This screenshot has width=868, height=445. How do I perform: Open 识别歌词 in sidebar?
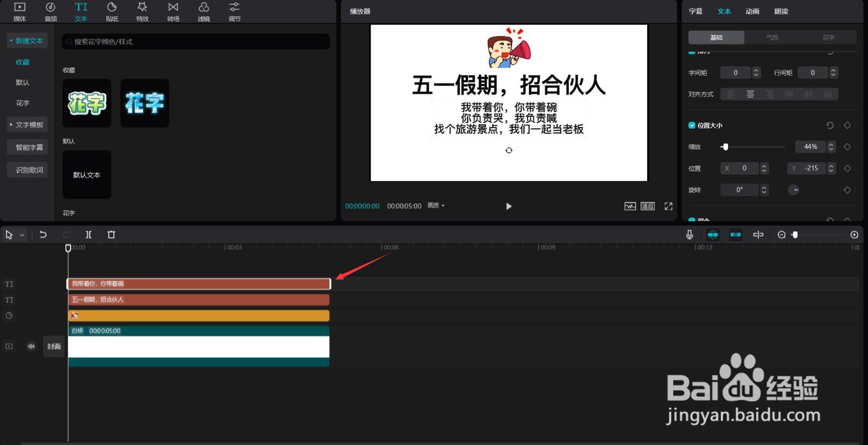(x=28, y=170)
